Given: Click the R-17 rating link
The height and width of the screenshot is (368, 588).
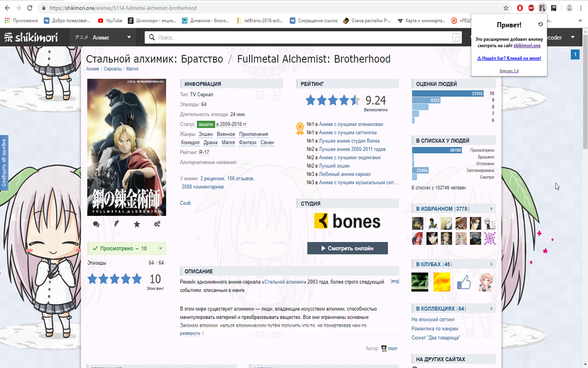Looking at the screenshot, I should pyautogui.click(x=204, y=152).
